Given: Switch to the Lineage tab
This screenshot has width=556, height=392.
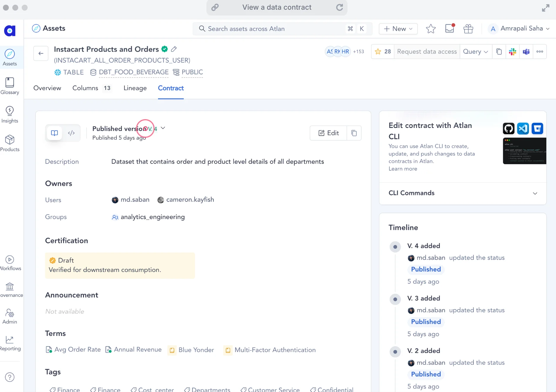Looking at the screenshot, I should (135, 88).
